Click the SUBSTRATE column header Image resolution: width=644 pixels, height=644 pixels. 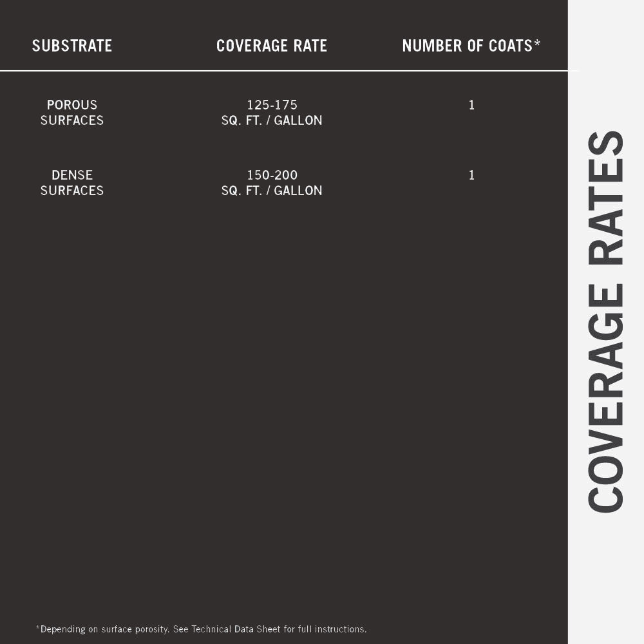[72, 46]
